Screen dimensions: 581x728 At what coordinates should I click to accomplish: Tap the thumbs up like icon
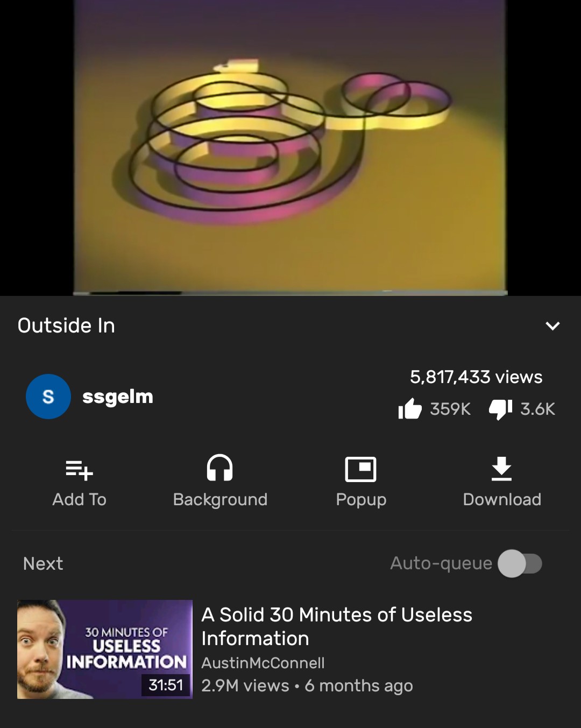click(410, 409)
